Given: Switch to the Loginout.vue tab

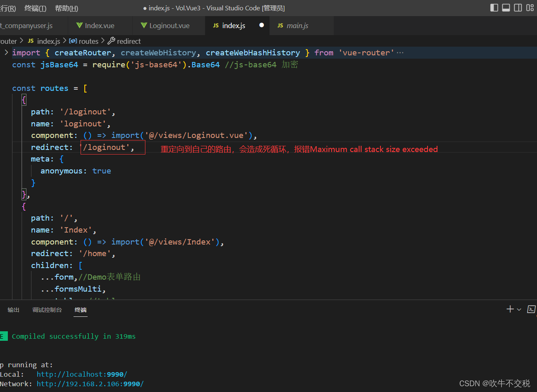Looking at the screenshot, I should point(169,26).
